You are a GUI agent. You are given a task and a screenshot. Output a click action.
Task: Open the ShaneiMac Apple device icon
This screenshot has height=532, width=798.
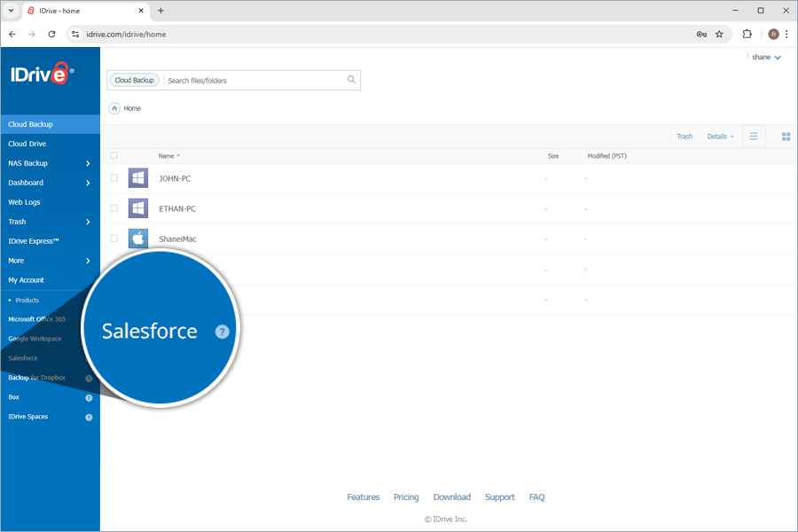tap(138, 239)
